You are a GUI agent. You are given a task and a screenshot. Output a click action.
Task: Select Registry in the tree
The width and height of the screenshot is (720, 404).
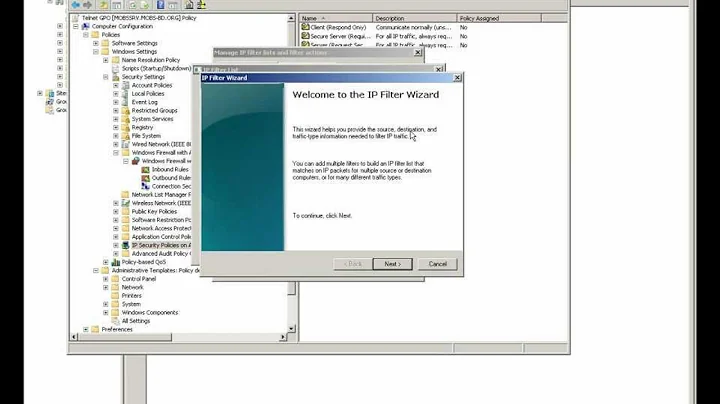(142, 127)
